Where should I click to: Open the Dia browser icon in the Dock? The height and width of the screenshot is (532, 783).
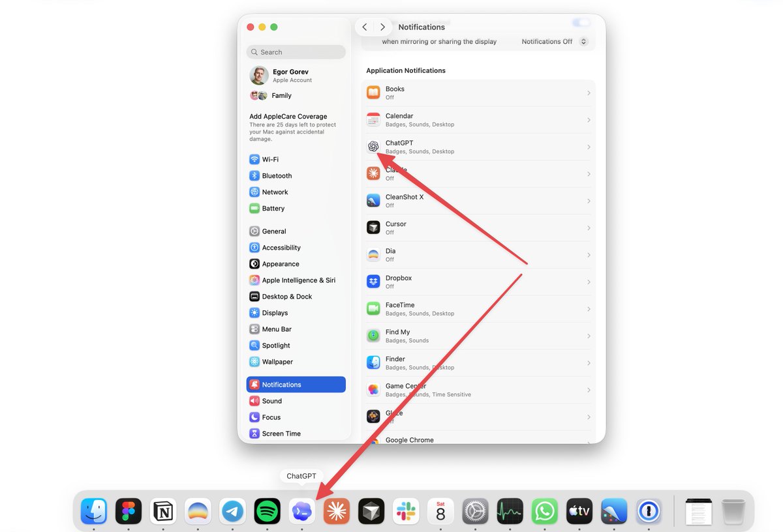coord(198,512)
